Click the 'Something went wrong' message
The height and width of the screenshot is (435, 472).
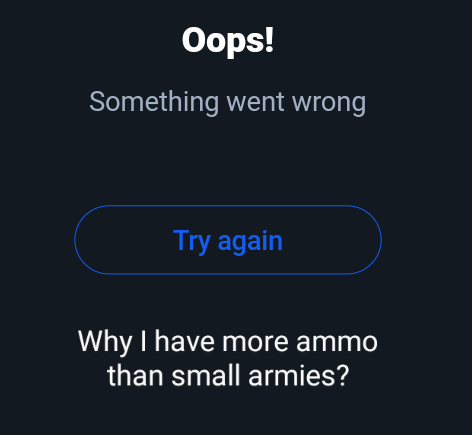tap(228, 102)
